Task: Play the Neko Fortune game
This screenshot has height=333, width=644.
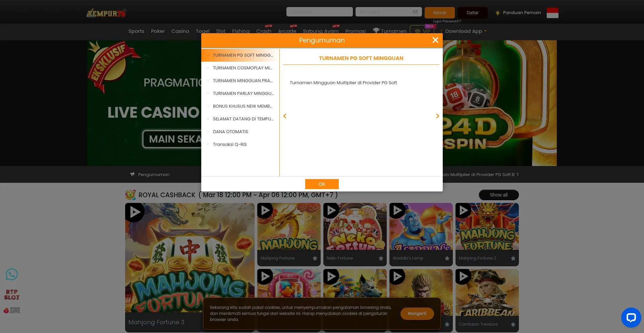Action: point(331,211)
